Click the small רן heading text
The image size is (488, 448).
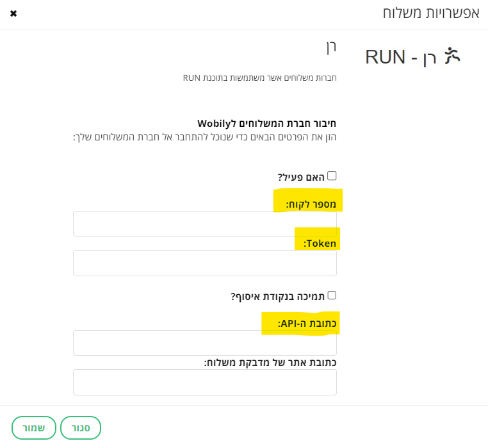coord(332,47)
